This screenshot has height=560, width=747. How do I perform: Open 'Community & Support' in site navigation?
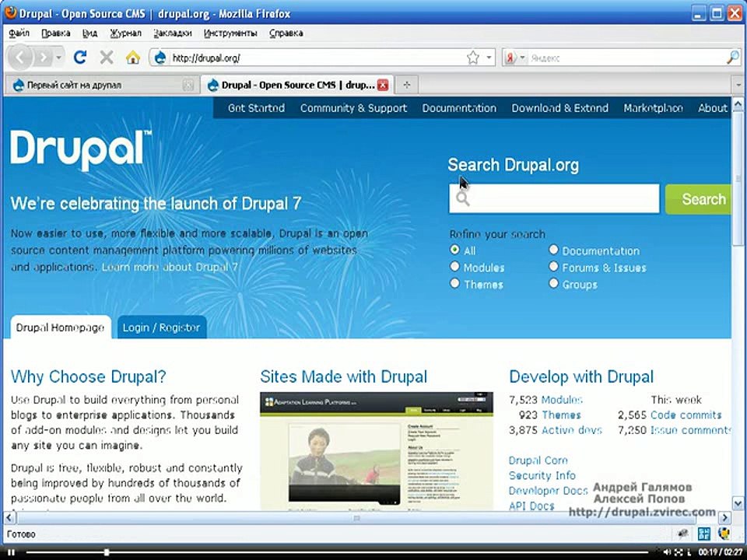click(x=353, y=108)
